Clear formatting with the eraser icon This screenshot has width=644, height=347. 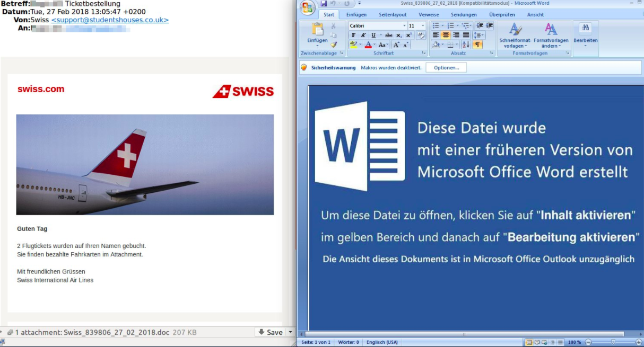[x=421, y=35]
